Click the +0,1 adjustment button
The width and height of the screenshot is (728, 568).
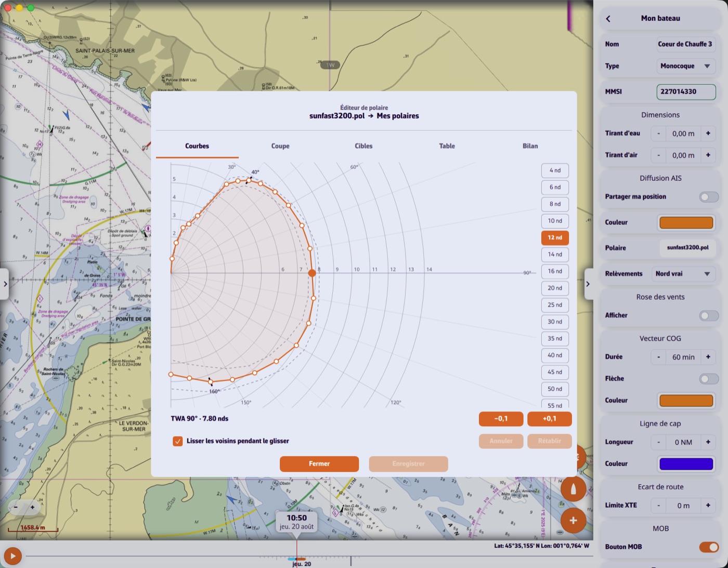pyautogui.click(x=550, y=419)
